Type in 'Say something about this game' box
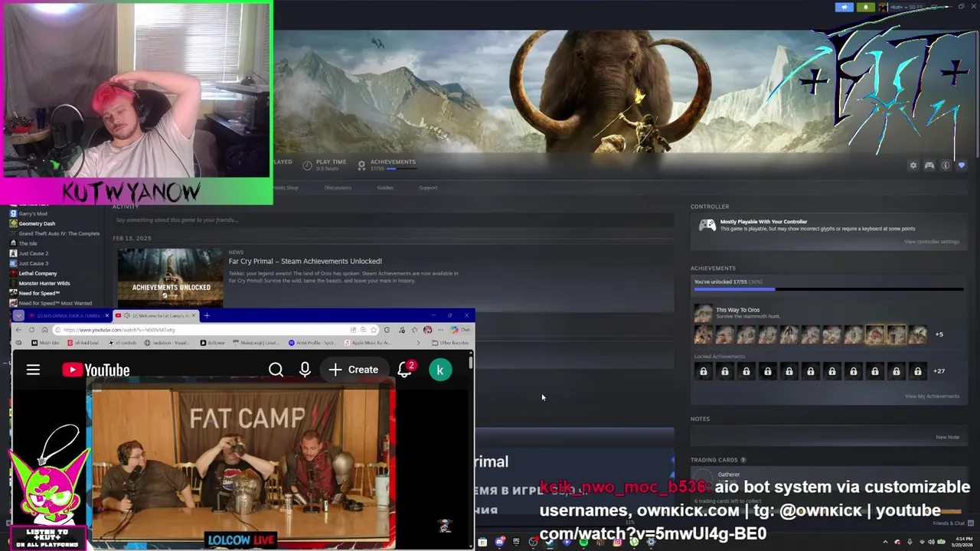The image size is (980, 551). 393,220
